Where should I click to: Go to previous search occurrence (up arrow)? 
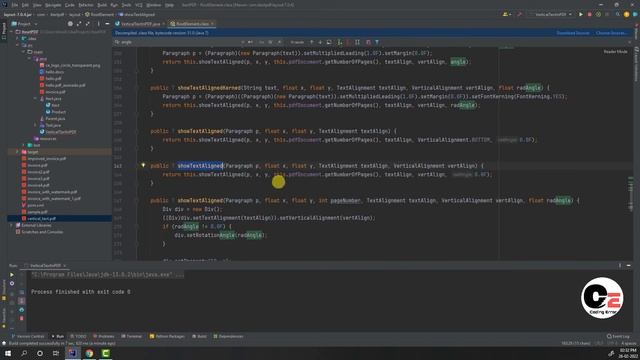(x=312, y=42)
